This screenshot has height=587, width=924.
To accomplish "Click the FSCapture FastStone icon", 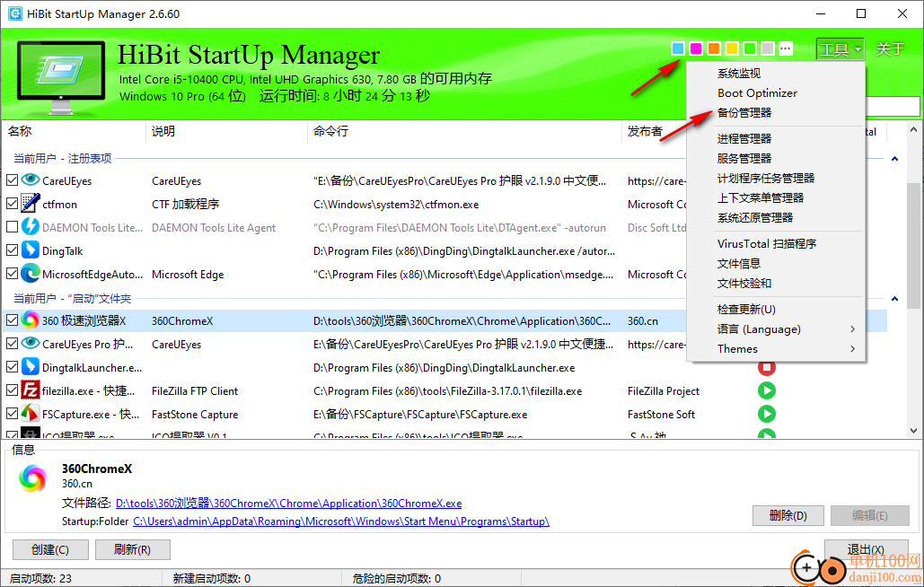I will 30,413.
